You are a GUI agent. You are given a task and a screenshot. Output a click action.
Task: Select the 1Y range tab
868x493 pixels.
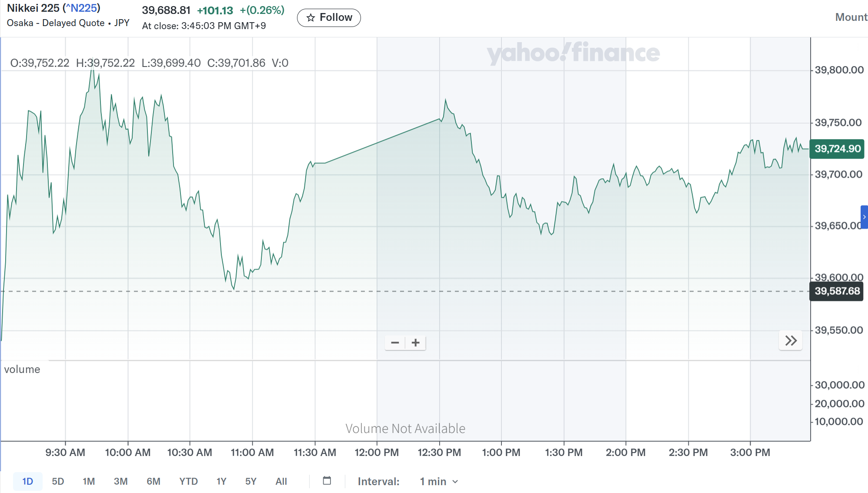tap(221, 481)
